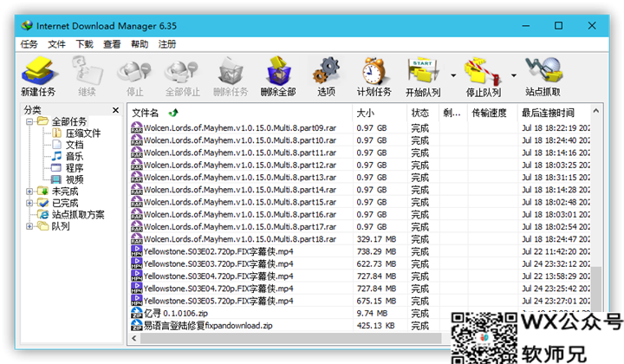624x364 pixels.
Task: Click RAR icon of part18.rar row
Action: pos(137,238)
